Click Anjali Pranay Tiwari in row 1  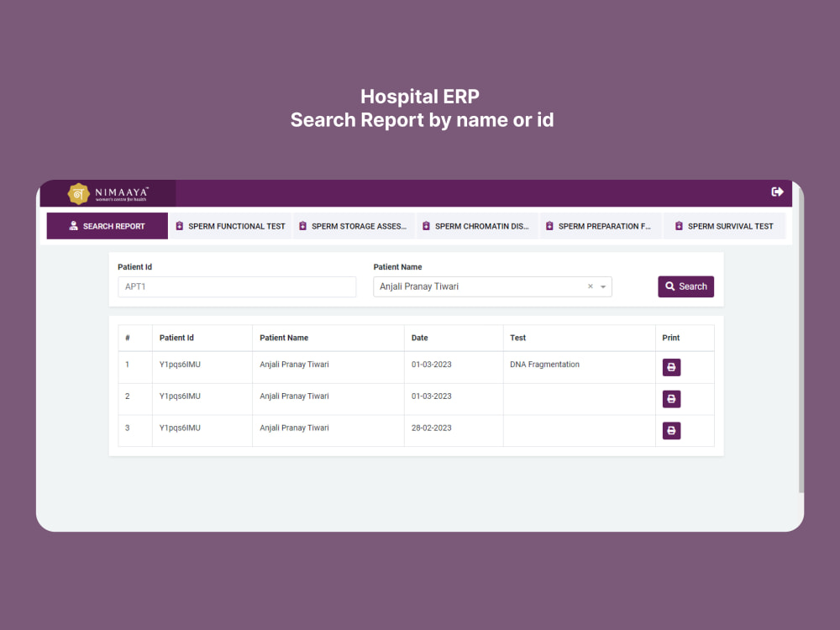tap(294, 365)
